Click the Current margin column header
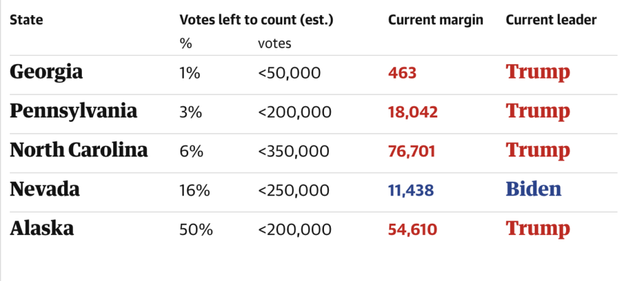The image size is (644, 281). coord(435,20)
